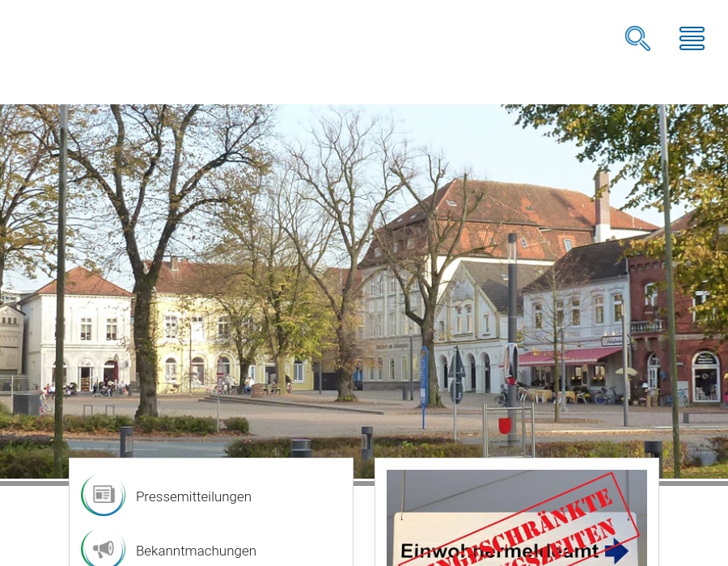This screenshot has height=566, width=728.
Task: Click the megaphone icon beside Bekanntmachungen
Action: [x=103, y=548]
